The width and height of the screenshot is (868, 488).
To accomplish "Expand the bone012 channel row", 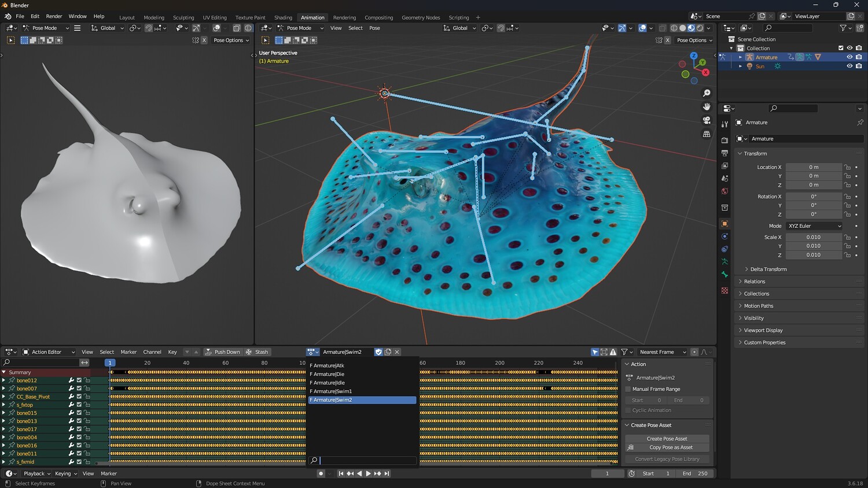I will coord(4,380).
